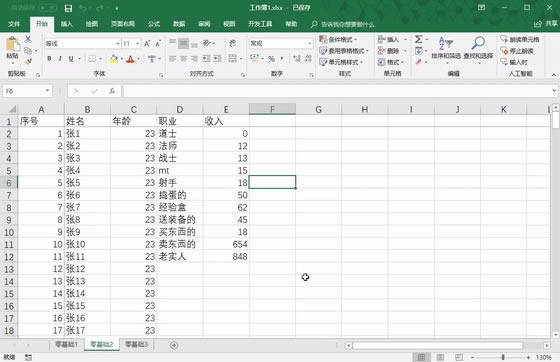Collapse the ribbon with the caret
The image size is (560, 362).
554,75
